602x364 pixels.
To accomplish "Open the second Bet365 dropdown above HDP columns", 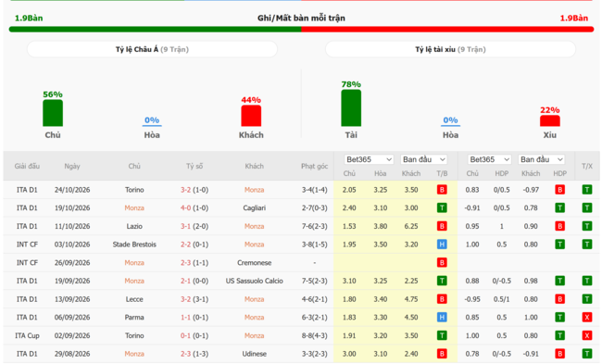I will (490, 159).
